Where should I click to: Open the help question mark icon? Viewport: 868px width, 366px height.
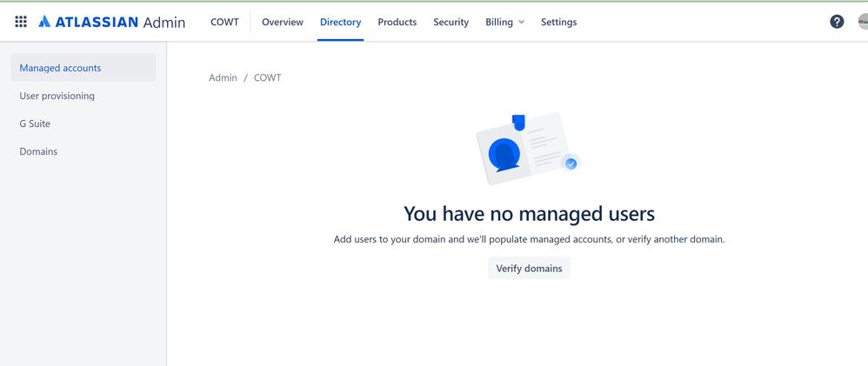tap(837, 22)
